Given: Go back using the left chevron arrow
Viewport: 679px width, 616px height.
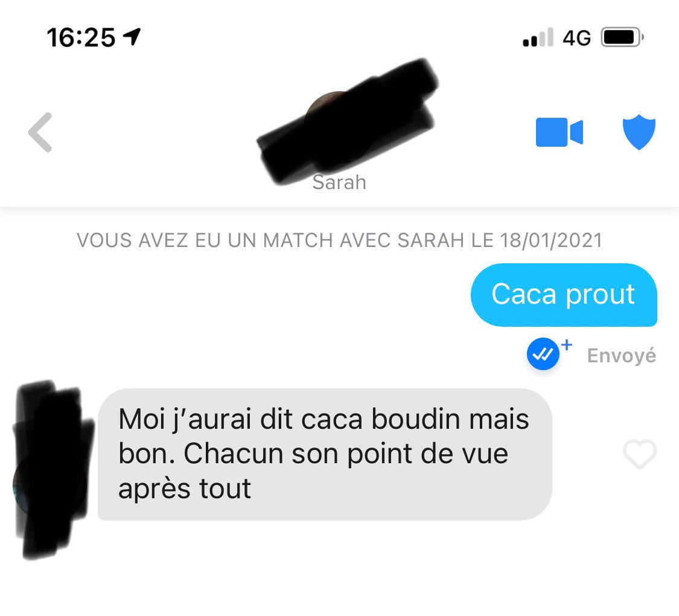Looking at the screenshot, I should 40,132.
